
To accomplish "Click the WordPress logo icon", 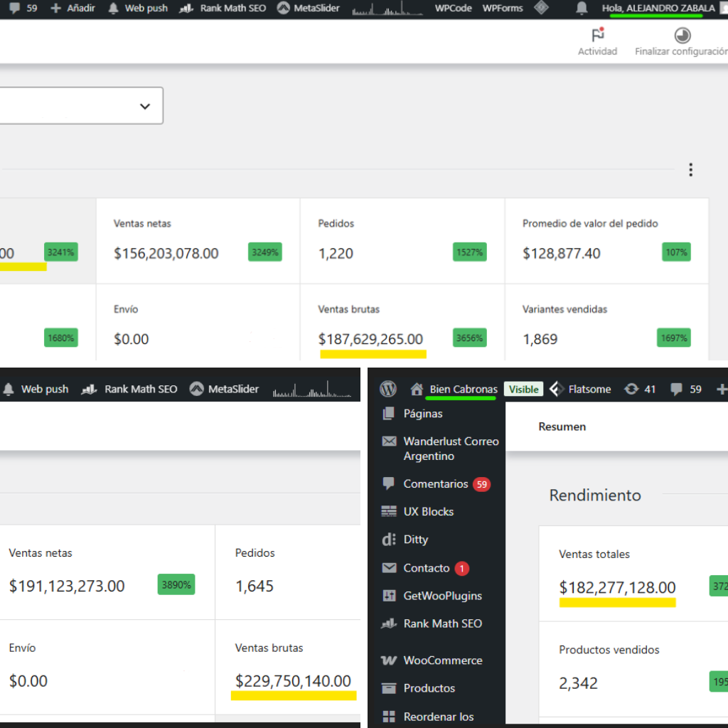I will coord(388,389).
